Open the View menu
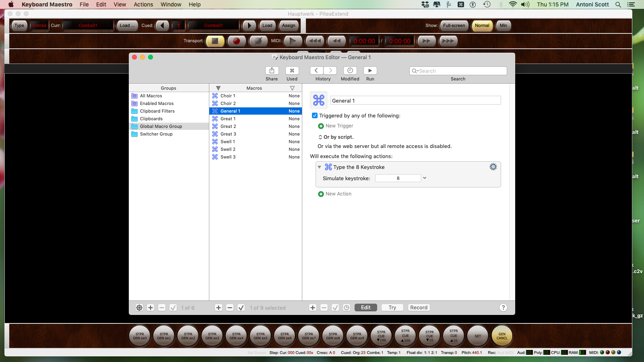The width and height of the screenshot is (644, 362). click(120, 4)
